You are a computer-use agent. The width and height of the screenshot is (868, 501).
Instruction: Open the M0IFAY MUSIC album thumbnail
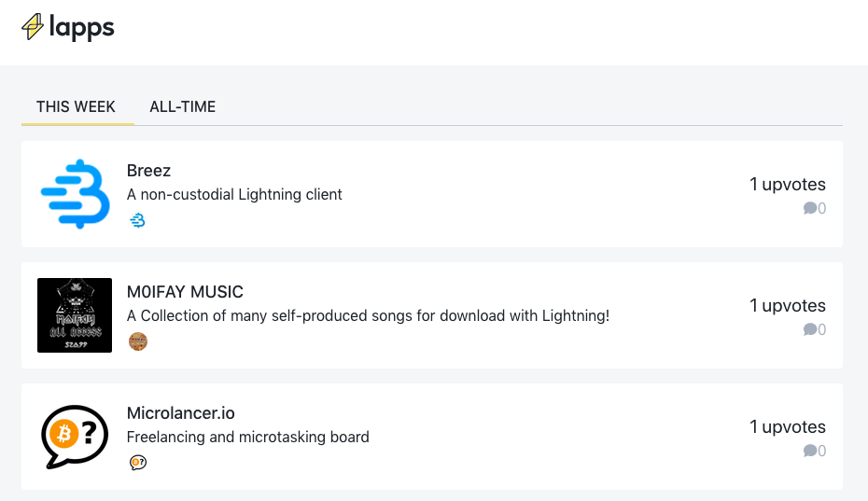(75, 315)
